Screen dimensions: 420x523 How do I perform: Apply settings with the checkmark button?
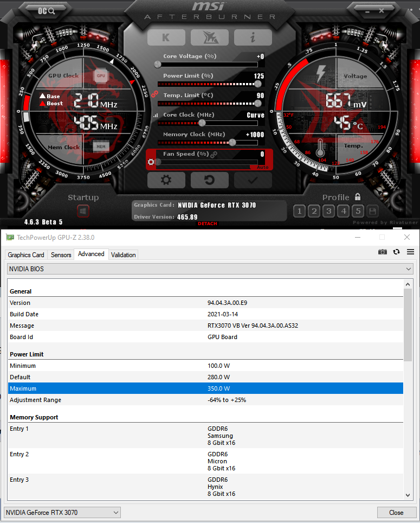point(253,180)
